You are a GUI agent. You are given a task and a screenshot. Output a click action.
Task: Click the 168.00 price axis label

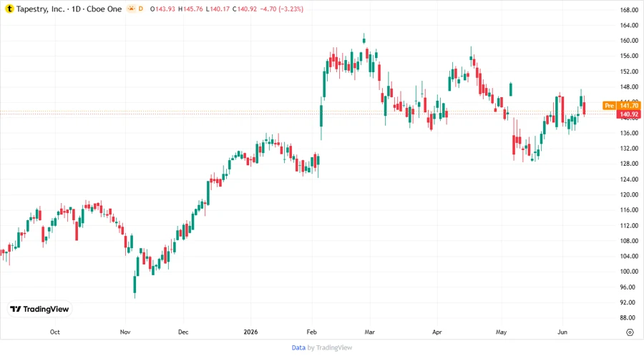[x=629, y=10]
